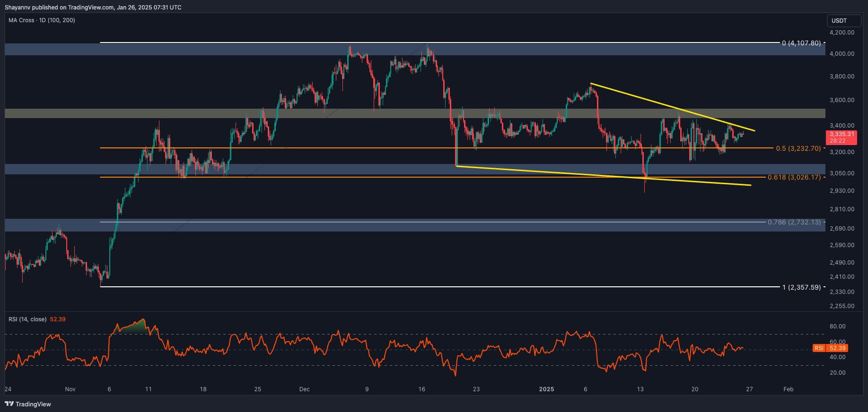Click the orange RSI 52.39 value tag
Image resolution: width=868 pixels, height=412 pixels.
(830, 348)
